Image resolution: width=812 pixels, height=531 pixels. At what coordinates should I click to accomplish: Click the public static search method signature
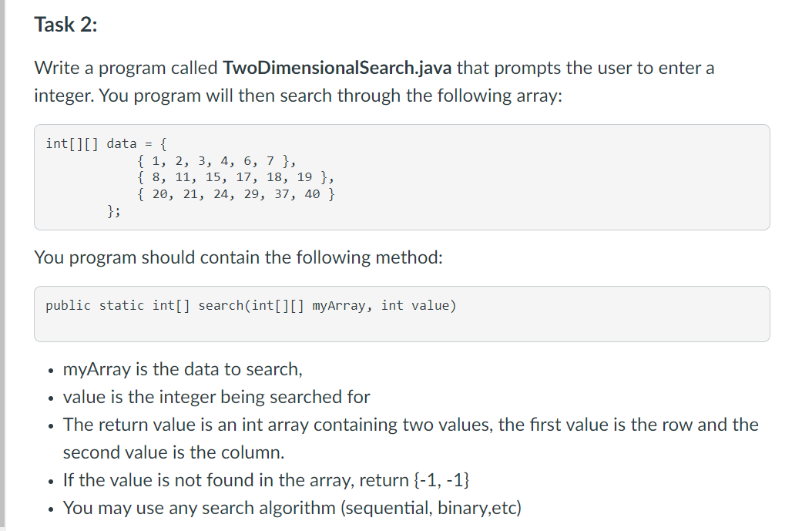[x=251, y=306]
